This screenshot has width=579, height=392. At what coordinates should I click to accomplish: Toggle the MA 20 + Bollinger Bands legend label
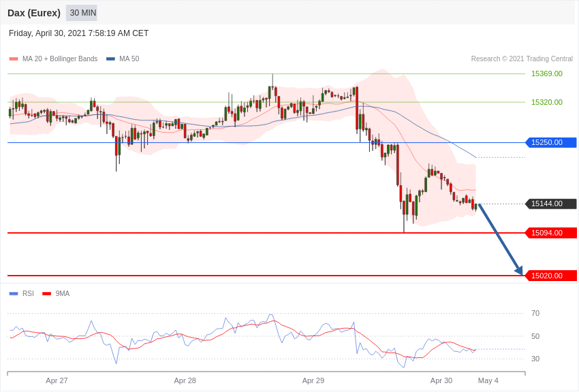(x=60, y=59)
